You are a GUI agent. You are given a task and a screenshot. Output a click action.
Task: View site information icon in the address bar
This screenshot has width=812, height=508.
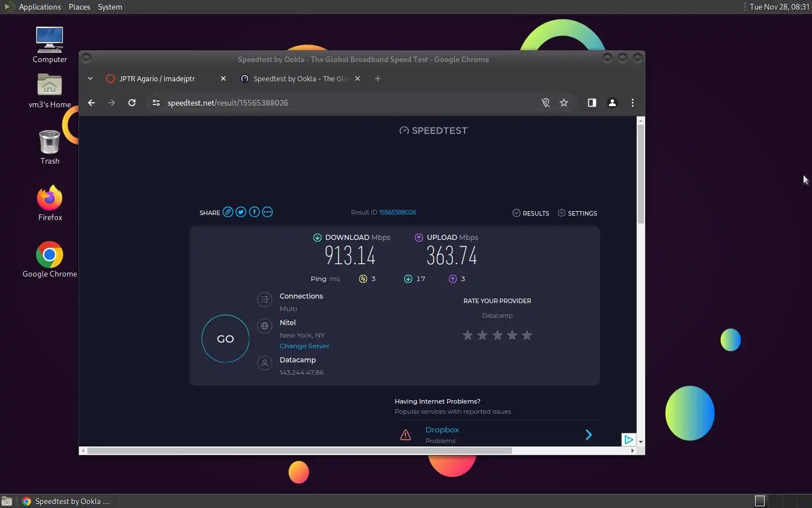[x=156, y=103]
